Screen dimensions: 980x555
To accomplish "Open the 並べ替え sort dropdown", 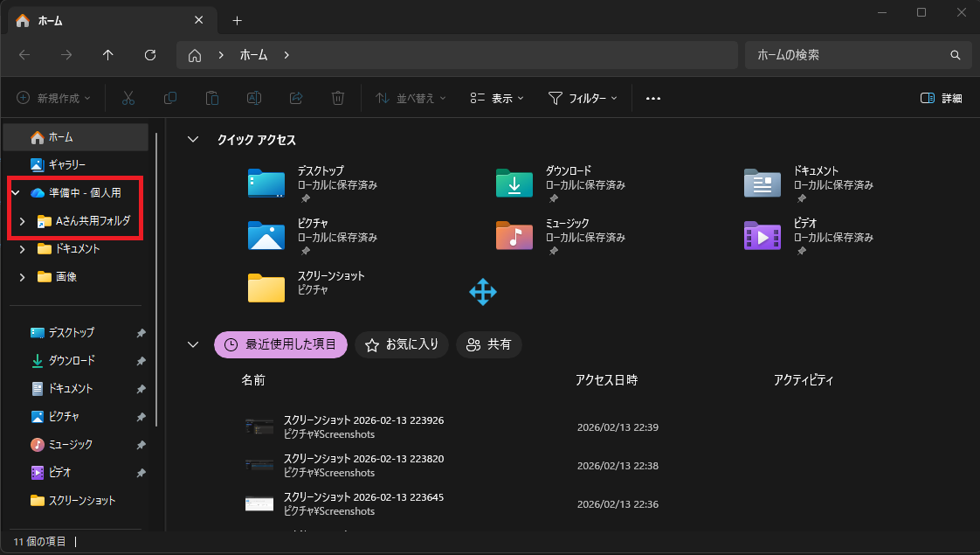I will [411, 99].
